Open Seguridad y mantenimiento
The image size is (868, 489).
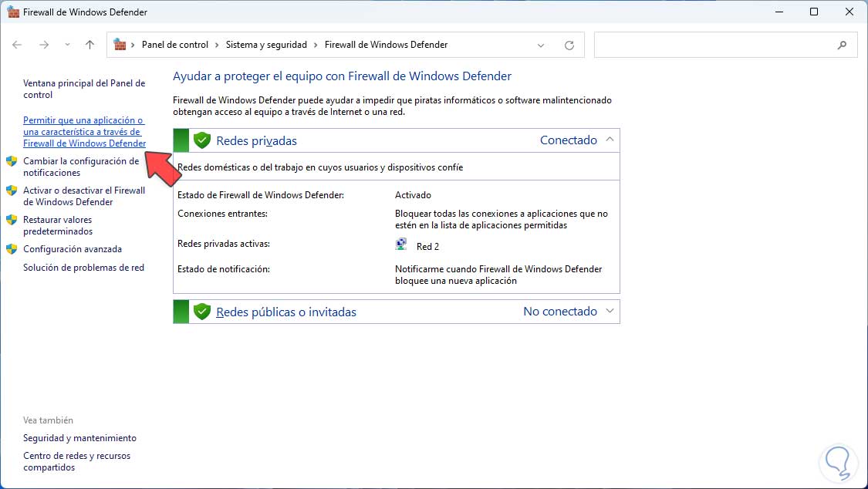click(x=79, y=438)
